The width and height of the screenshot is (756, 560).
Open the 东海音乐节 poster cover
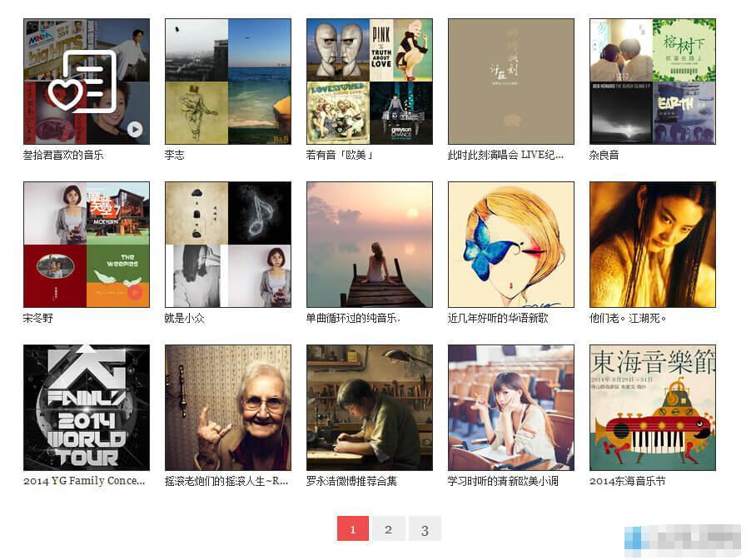(x=653, y=408)
